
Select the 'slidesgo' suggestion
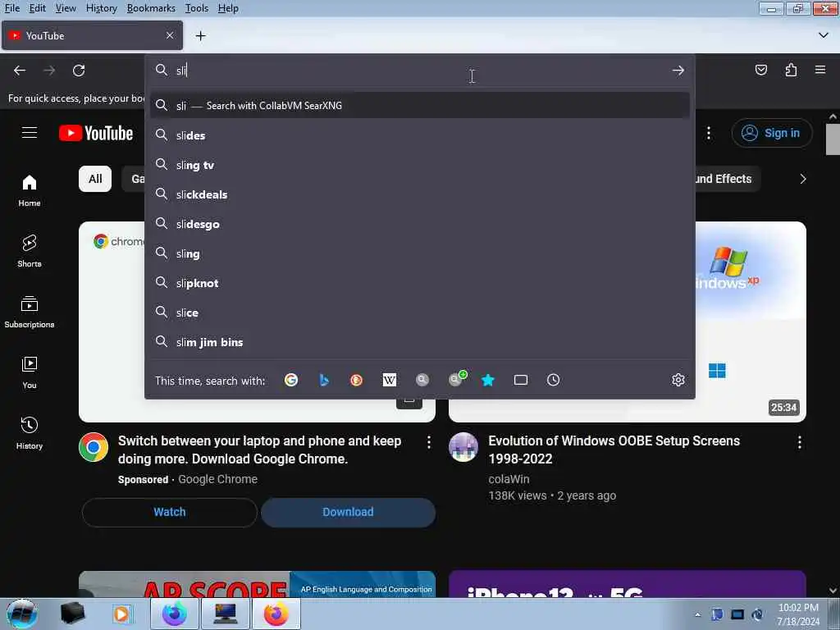[x=420, y=224]
